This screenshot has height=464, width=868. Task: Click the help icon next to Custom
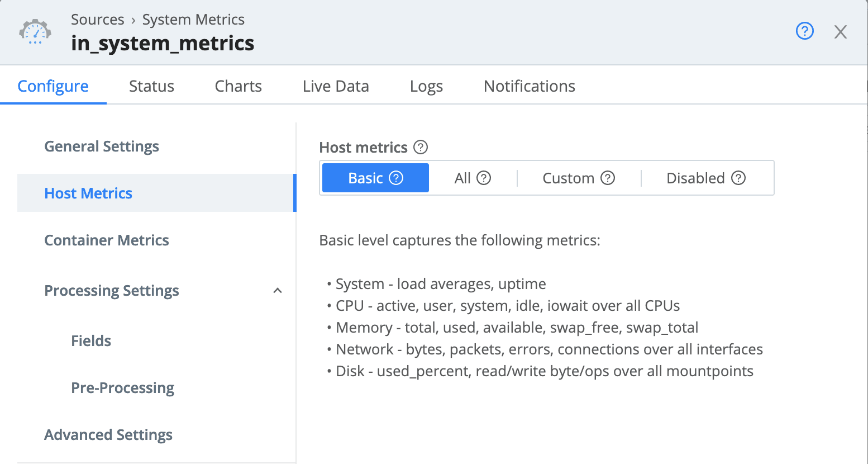[x=608, y=178]
